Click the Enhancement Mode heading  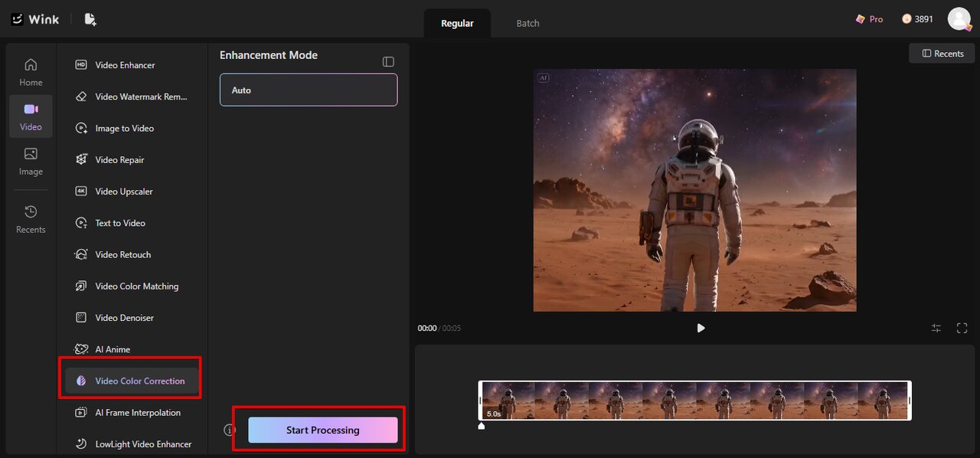pos(269,55)
